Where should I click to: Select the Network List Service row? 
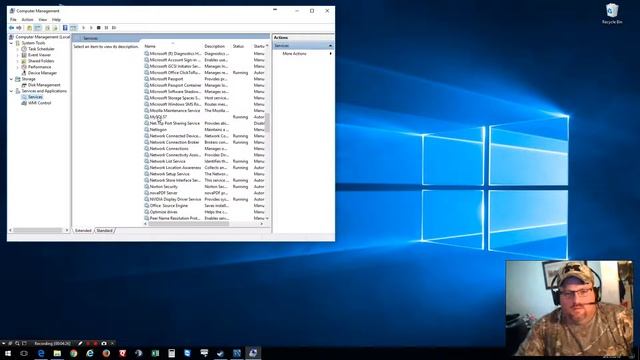(x=204, y=161)
